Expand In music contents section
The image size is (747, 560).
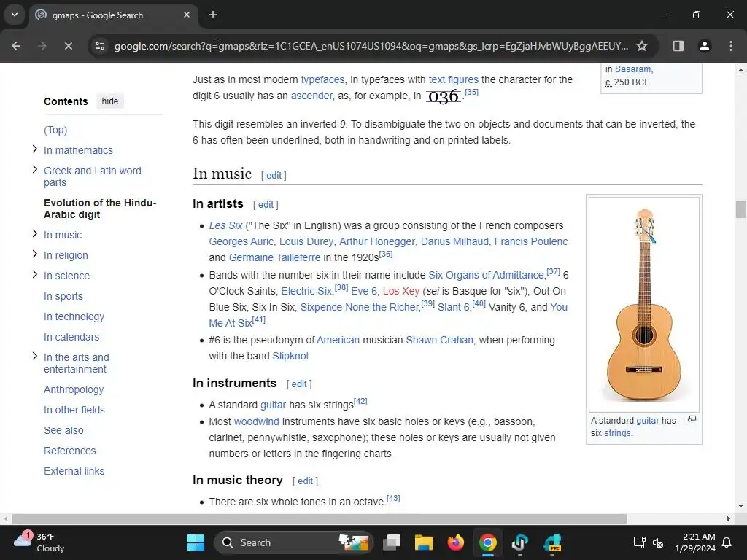(35, 233)
